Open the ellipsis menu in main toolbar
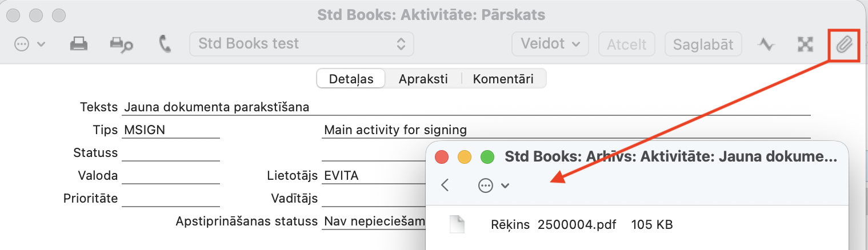868x250 pixels. coord(29,44)
